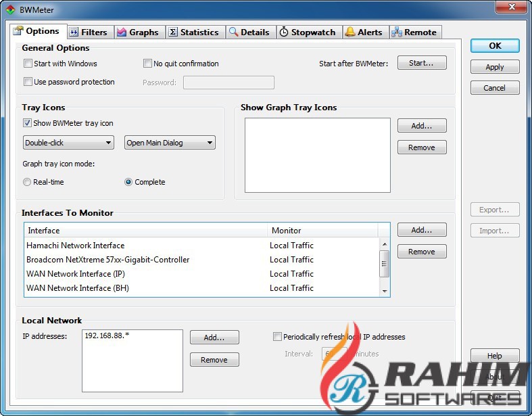Select the 192.168.88.* IP address entry
The width and height of the screenshot is (532, 416).
click(x=107, y=336)
